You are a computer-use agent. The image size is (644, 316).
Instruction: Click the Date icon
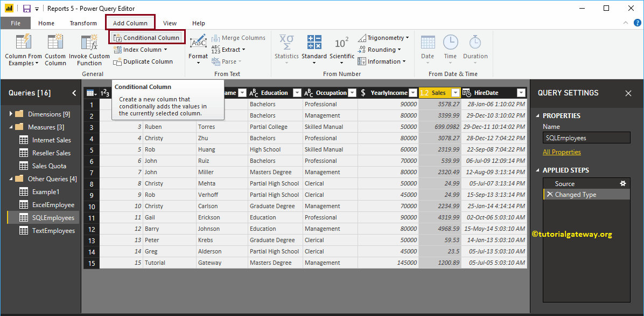pos(428,43)
